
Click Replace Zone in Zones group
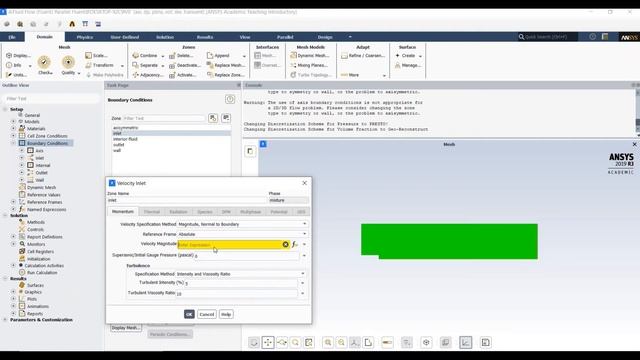tap(226, 75)
